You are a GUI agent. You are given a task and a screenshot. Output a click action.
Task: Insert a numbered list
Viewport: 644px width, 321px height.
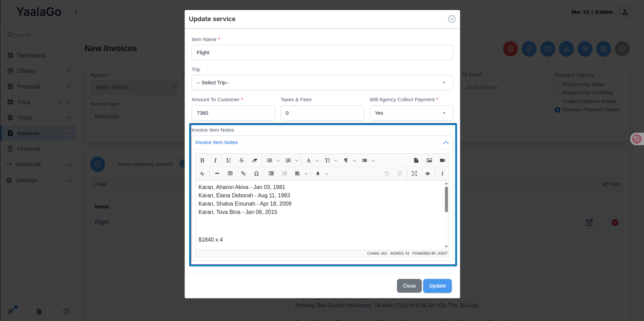[288, 160]
